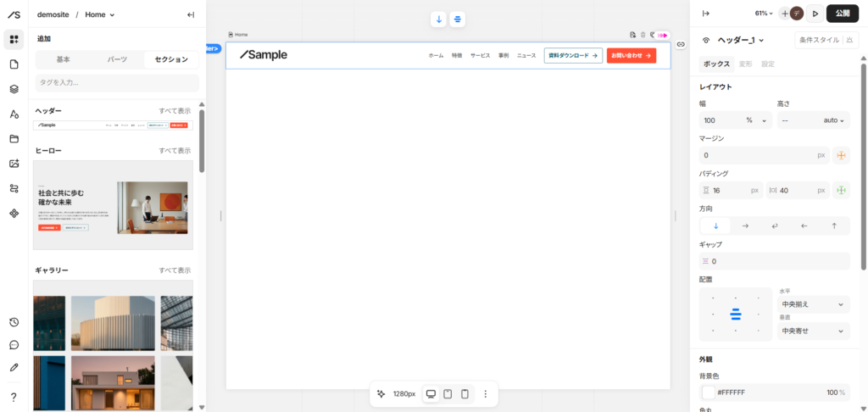Set direction to downward arrow
Viewport: 868px width, 412px height.
pyautogui.click(x=715, y=226)
